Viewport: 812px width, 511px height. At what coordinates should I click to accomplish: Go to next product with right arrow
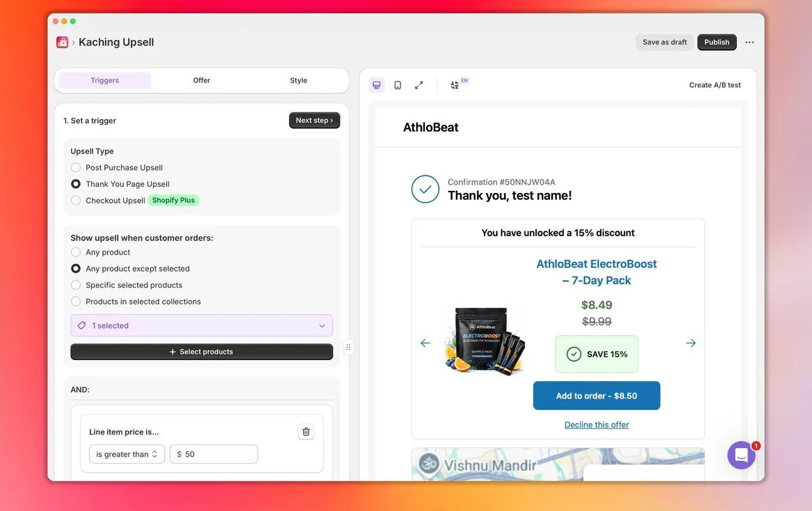691,343
